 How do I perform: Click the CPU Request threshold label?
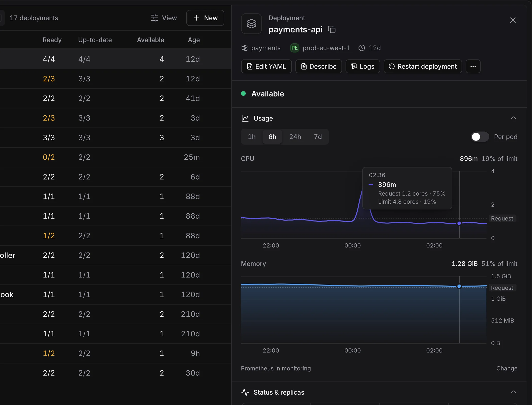point(502,218)
